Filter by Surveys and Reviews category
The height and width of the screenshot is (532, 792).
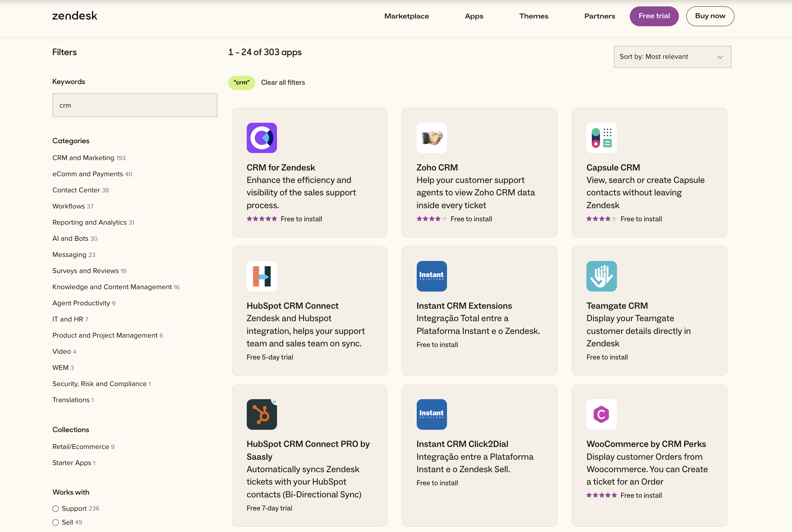(89, 271)
